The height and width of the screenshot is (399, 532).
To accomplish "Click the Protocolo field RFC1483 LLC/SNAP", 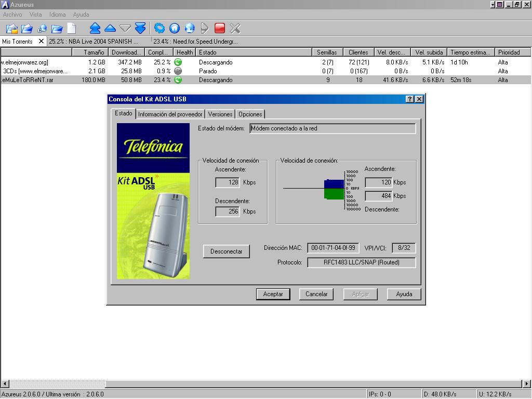I will (x=362, y=262).
